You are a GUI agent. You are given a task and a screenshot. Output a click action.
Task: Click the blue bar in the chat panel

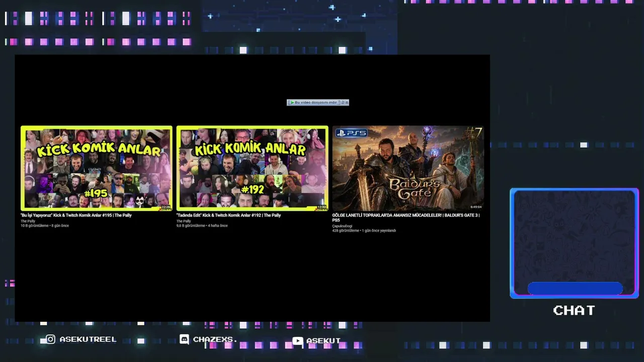point(575,288)
